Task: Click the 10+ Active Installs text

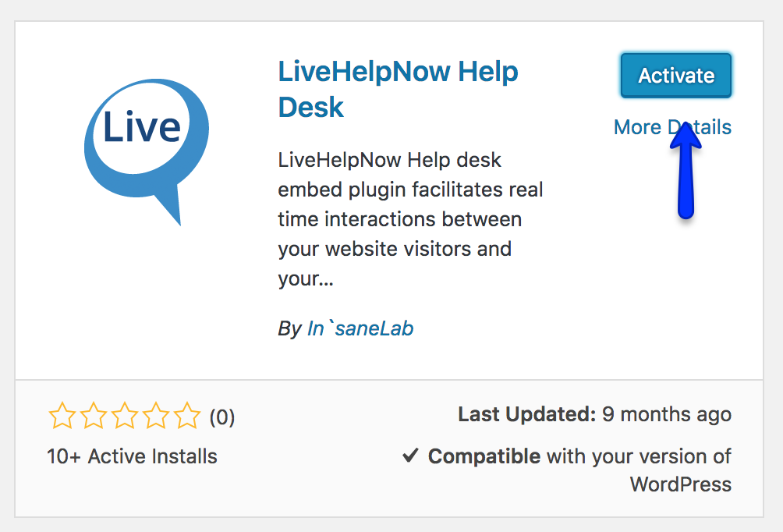Action: pos(133,456)
